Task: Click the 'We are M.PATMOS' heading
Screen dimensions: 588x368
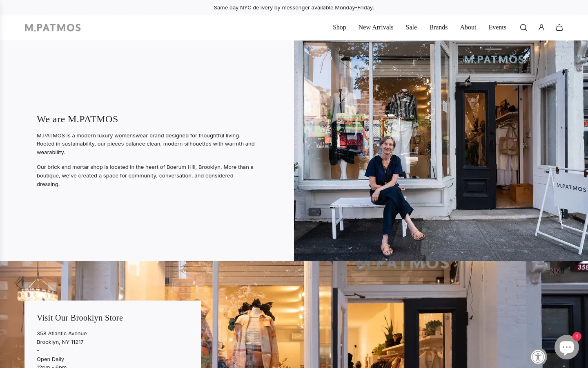Action: [x=78, y=119]
